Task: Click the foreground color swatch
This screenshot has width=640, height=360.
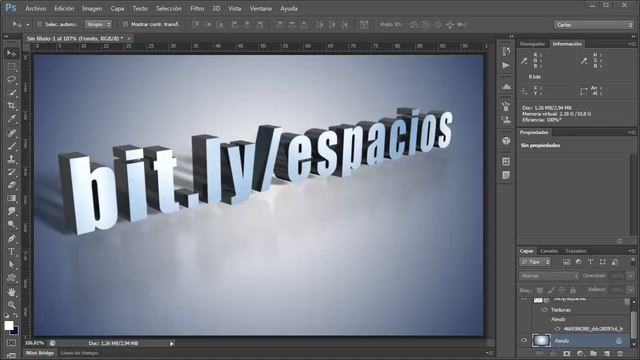Action: click(x=9, y=325)
